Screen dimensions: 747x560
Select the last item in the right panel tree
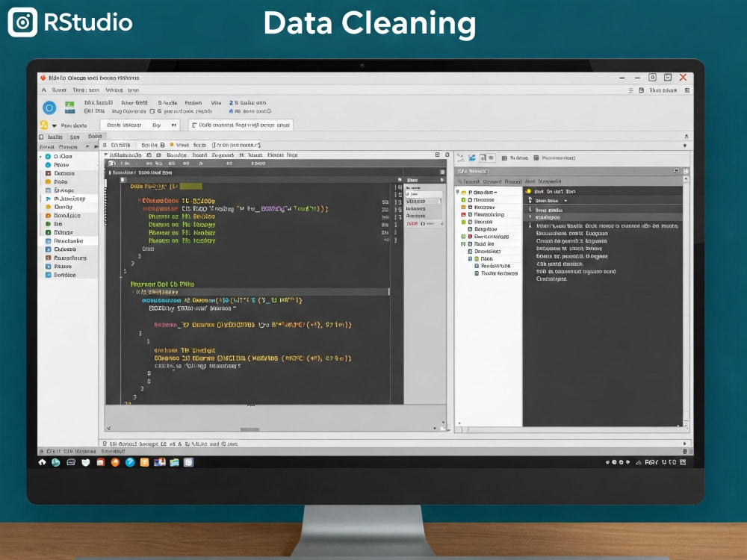coord(495,273)
